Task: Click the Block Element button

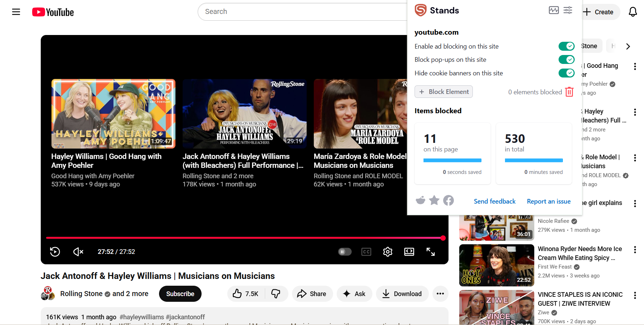Action: point(444,92)
